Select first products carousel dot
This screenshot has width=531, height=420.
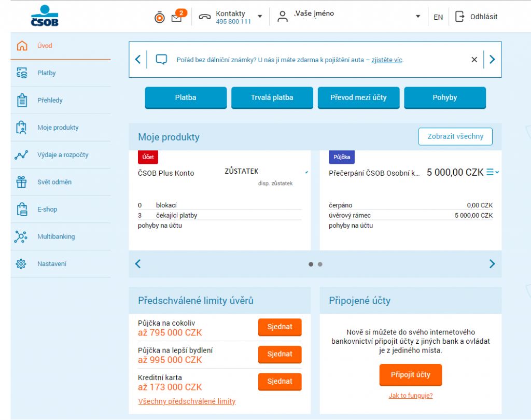[x=311, y=264]
